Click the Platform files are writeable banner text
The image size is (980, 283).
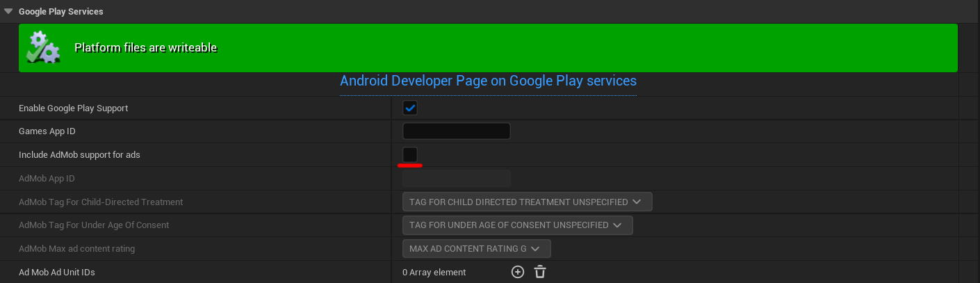(x=145, y=48)
